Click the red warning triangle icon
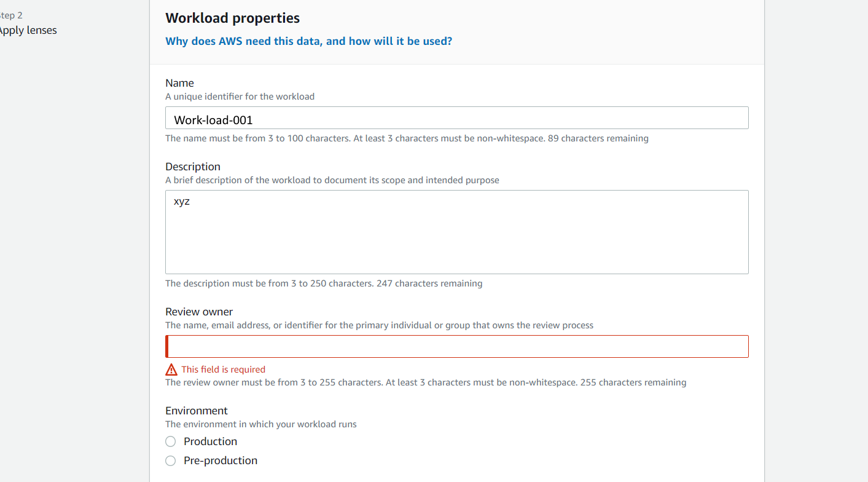 click(171, 369)
